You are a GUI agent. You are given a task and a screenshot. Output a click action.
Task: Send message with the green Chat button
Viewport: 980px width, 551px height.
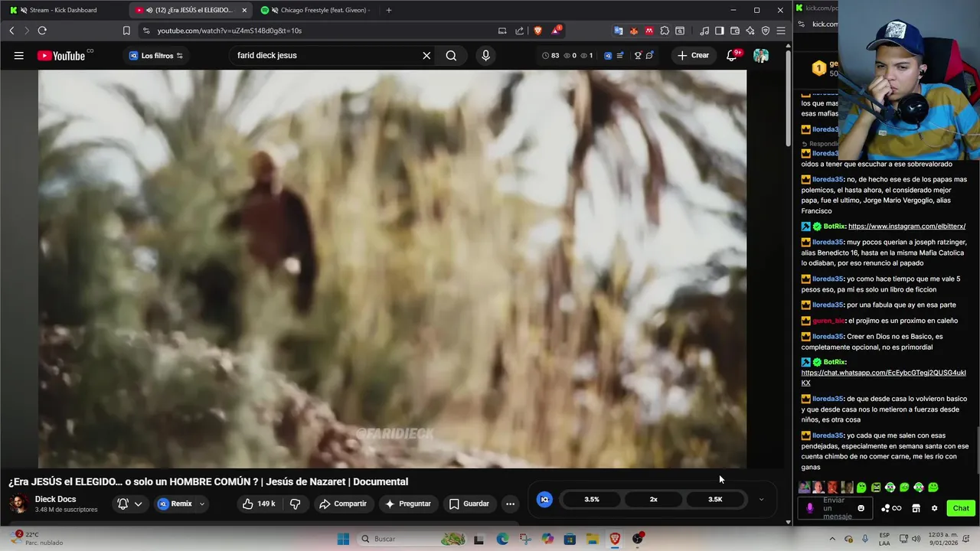tap(961, 508)
